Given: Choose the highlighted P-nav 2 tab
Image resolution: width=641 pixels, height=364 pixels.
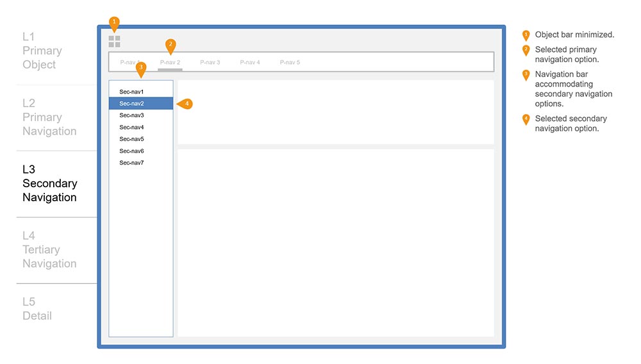Looking at the screenshot, I should [170, 62].
